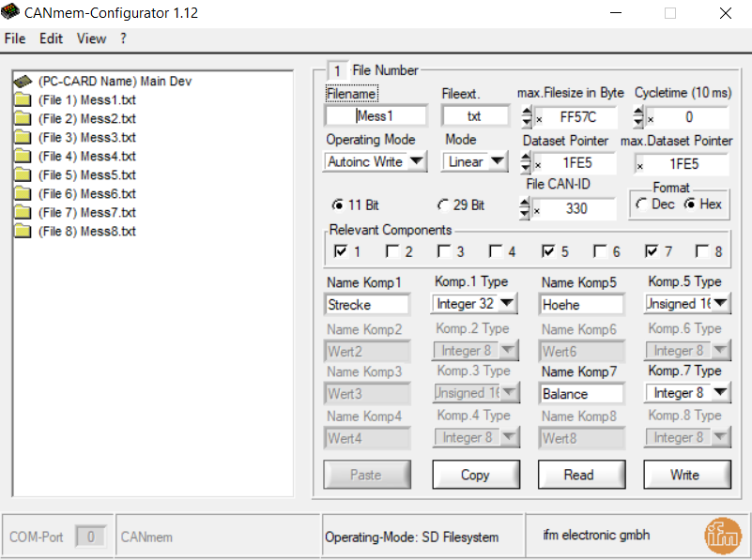Click the folder icon of File 6 Mess6.txt
Screen dimensions: 752x560
tap(23, 193)
